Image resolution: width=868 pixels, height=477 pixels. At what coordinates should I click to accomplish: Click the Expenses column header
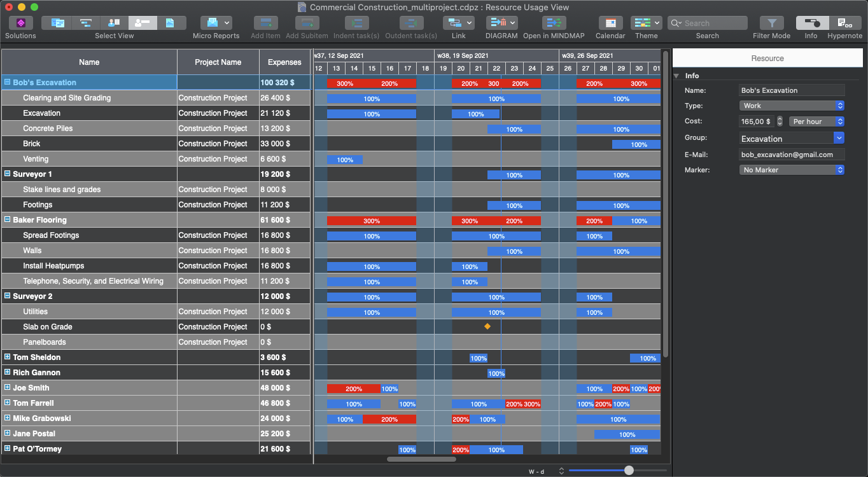[284, 62]
